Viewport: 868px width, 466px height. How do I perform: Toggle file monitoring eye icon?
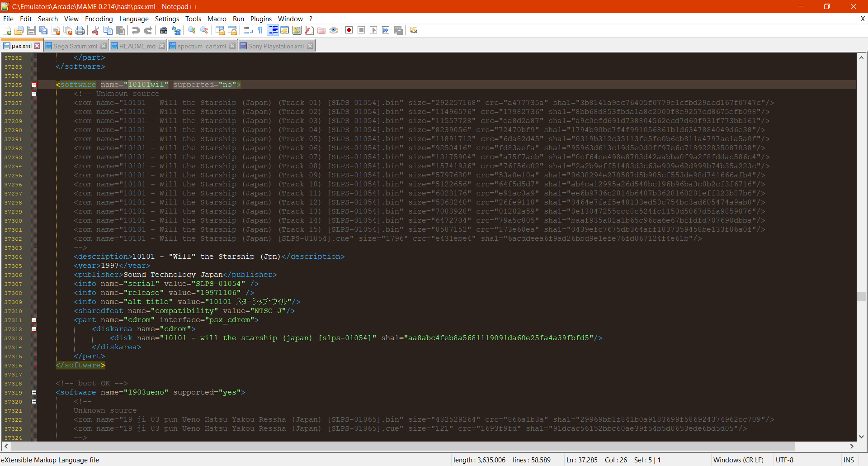[334, 30]
